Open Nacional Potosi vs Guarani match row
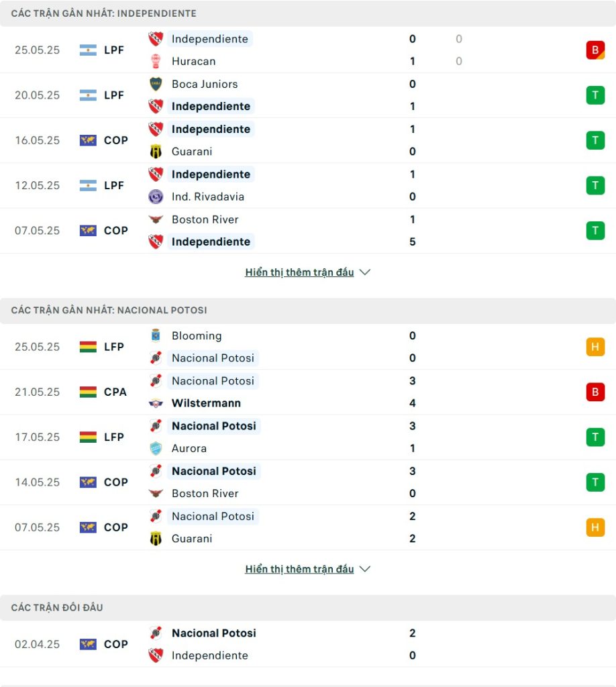Viewport: 616px width, 687px height. (x=308, y=527)
